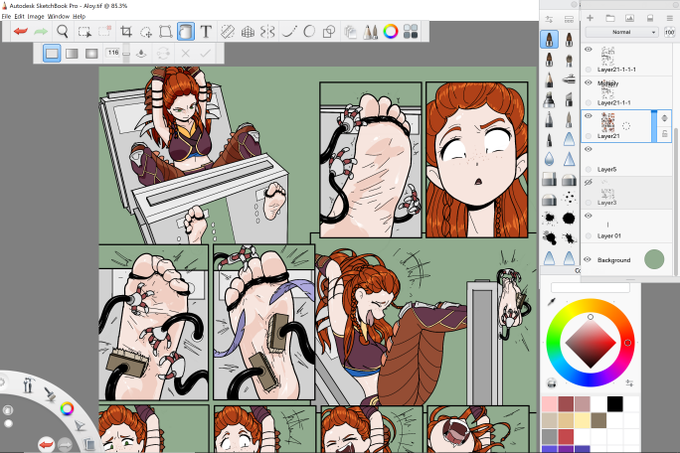Select the water drop smear brush

[549, 159]
